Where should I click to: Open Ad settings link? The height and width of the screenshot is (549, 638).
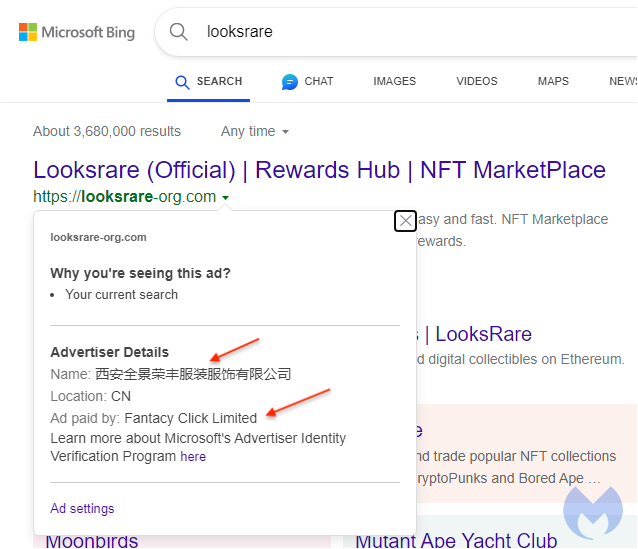[82, 508]
